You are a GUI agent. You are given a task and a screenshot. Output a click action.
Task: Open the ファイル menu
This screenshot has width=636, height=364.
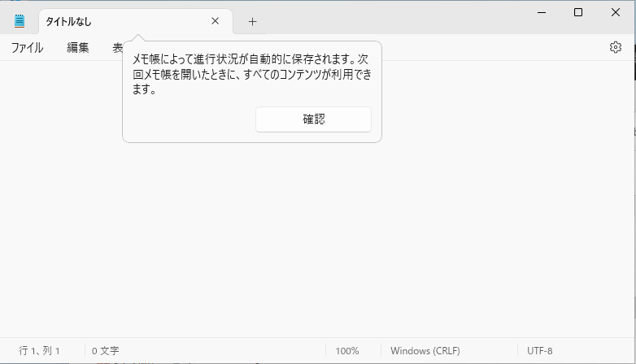(27, 48)
